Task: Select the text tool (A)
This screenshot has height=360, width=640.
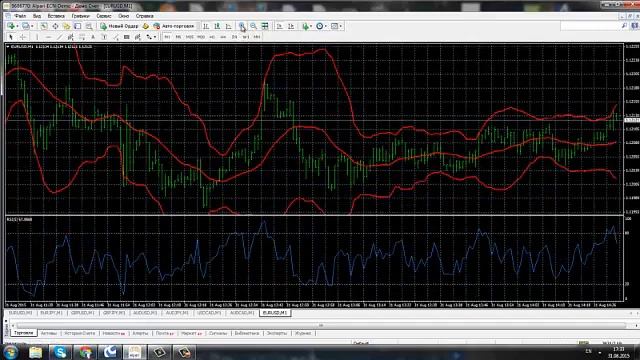Action: 93,37
